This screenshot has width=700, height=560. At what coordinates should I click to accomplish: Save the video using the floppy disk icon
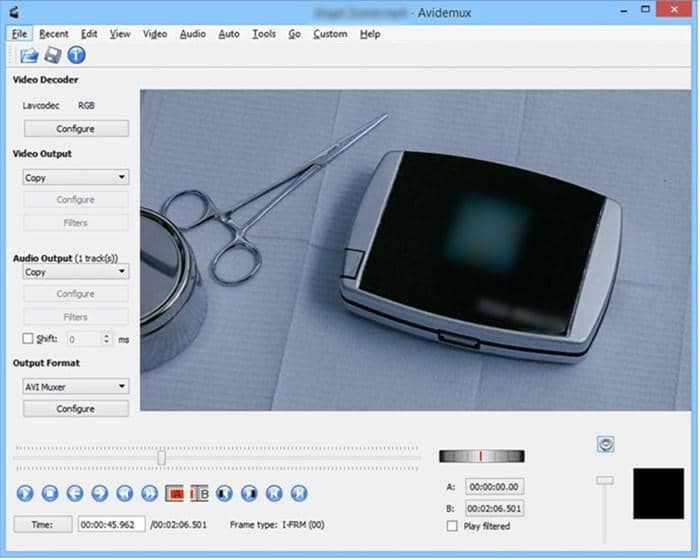(x=53, y=55)
